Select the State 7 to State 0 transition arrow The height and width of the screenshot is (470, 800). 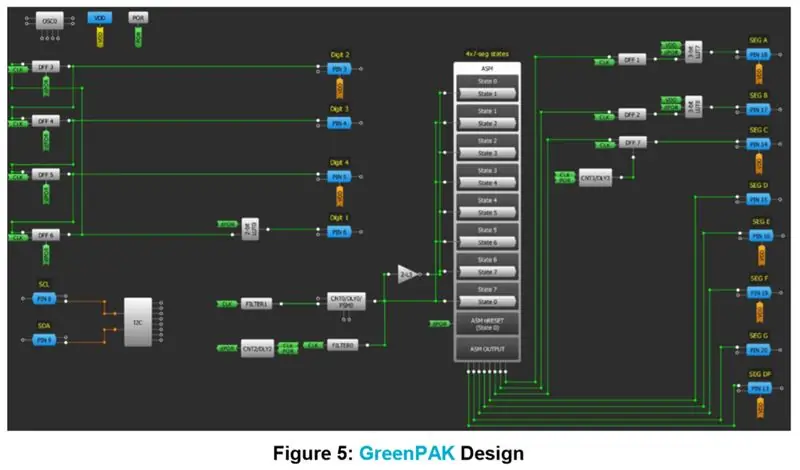(487, 302)
